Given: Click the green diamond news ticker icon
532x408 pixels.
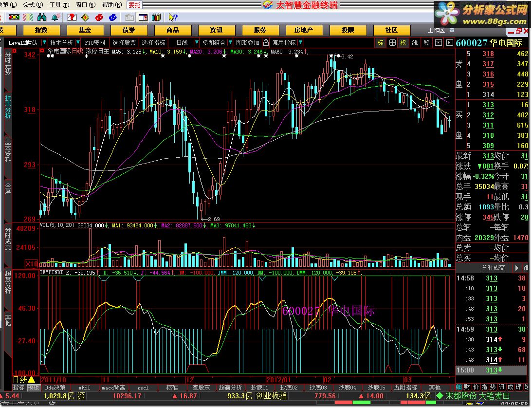Looking at the screenshot, I should point(440,396).
